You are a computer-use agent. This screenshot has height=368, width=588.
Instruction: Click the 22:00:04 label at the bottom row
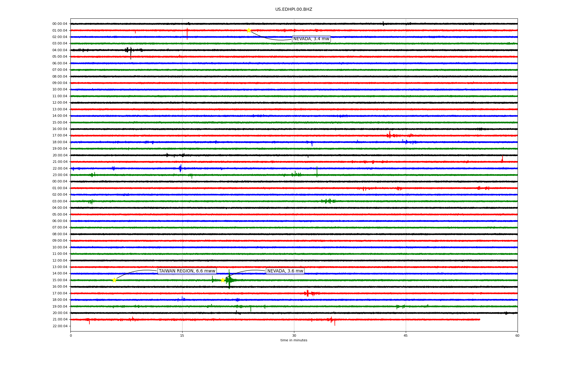click(60, 326)
